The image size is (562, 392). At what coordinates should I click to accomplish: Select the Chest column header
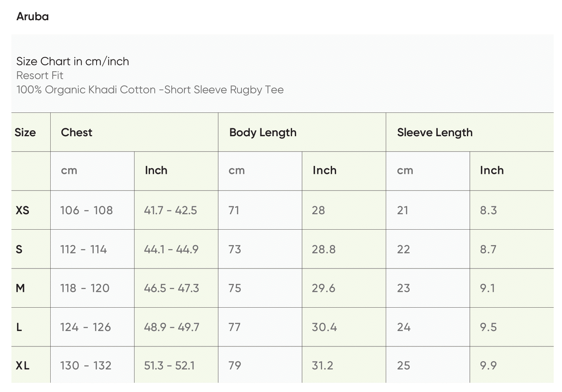click(x=76, y=132)
